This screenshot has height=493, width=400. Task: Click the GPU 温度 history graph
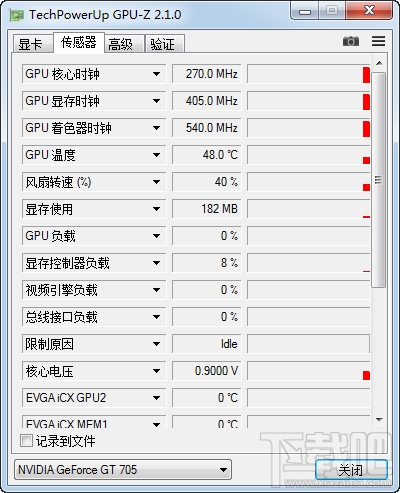pos(309,155)
